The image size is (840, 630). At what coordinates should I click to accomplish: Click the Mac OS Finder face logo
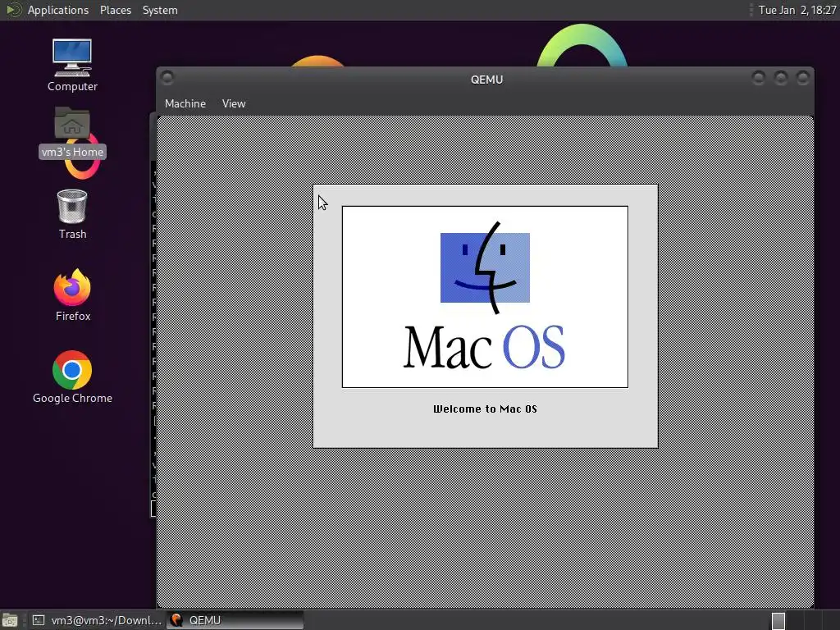pos(485,267)
